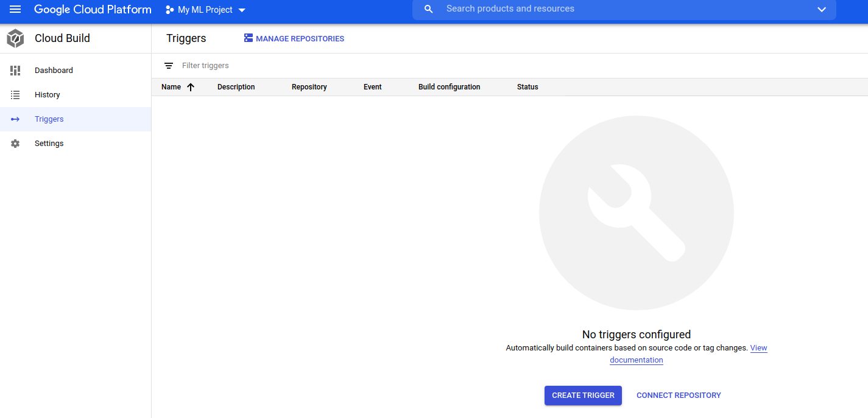
Task: Expand the search bar chevron
Action: [822, 9]
